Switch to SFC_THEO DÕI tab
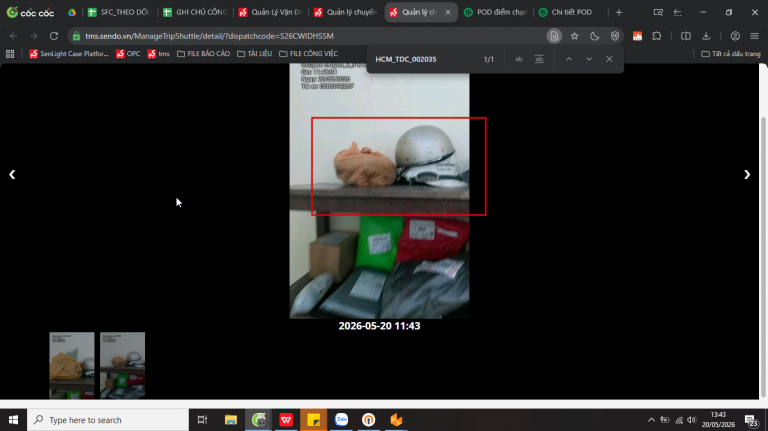Viewport: 768px width, 431px height. 120,12
